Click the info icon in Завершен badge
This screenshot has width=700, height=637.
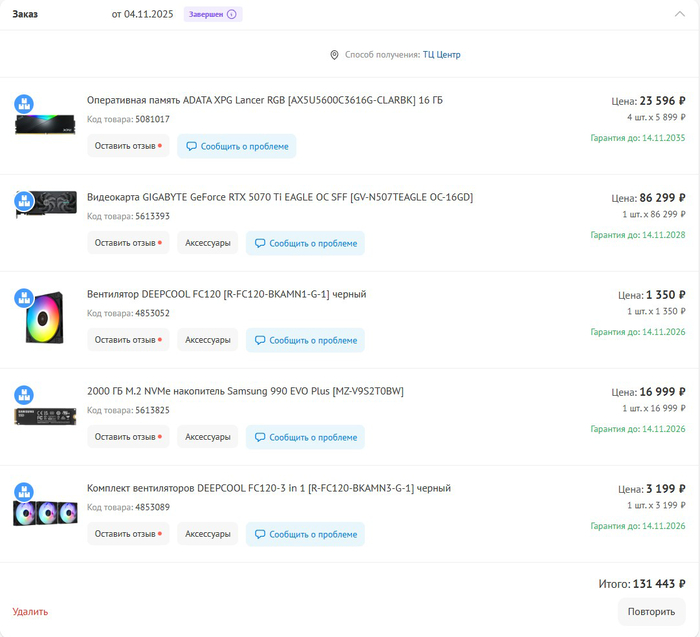pos(232,15)
